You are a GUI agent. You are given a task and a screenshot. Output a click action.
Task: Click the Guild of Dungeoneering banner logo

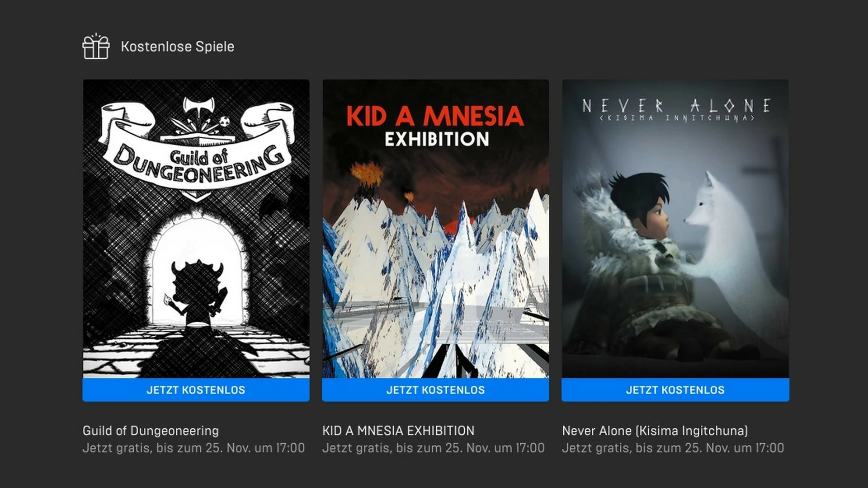[x=196, y=149]
